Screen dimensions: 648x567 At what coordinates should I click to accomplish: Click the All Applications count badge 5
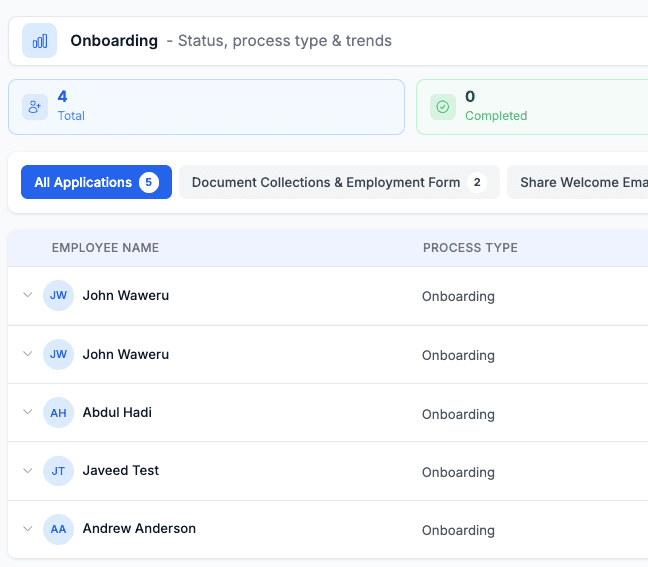[149, 182]
